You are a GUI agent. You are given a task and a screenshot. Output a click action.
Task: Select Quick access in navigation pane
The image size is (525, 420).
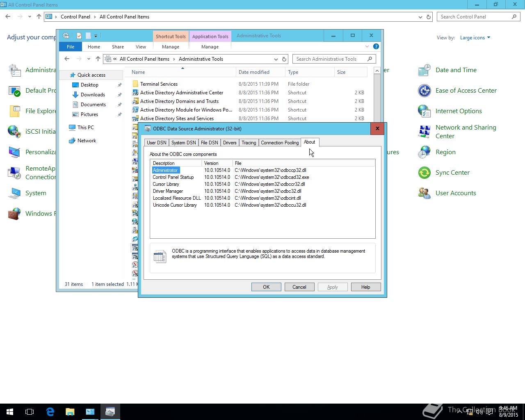click(x=91, y=75)
